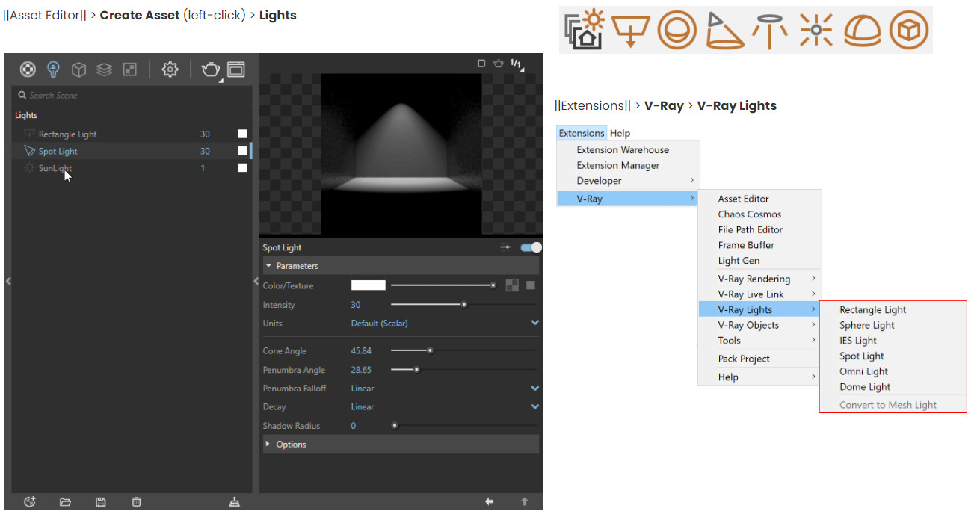
Task: Open the Render Elements layers icon
Action: pos(105,69)
